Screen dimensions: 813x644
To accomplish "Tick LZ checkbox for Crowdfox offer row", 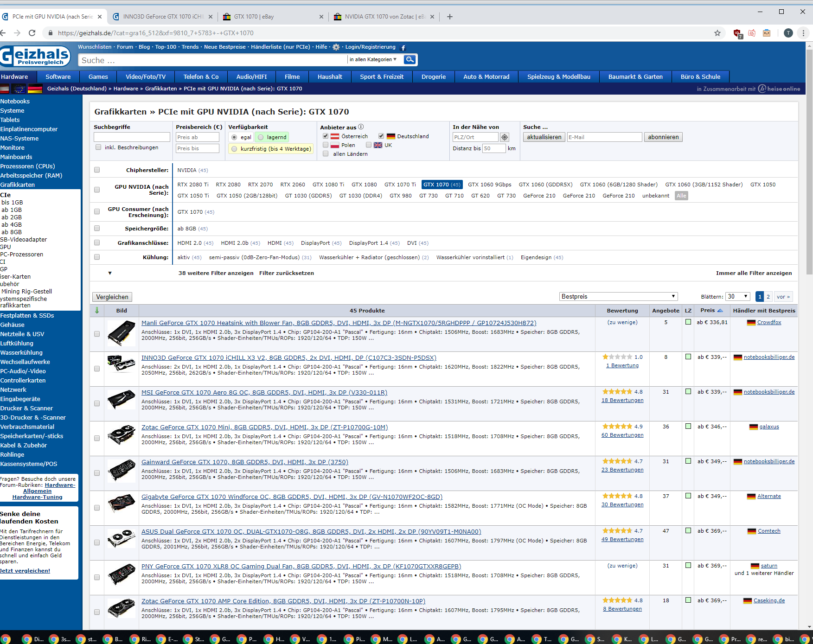I will point(688,322).
